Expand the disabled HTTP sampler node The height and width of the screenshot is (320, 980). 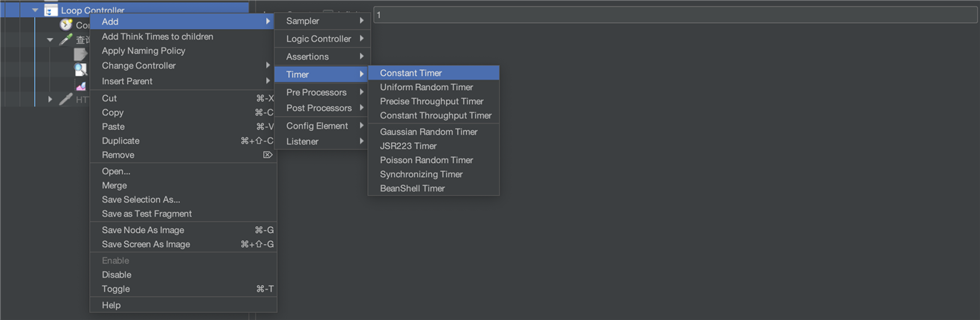(x=50, y=98)
